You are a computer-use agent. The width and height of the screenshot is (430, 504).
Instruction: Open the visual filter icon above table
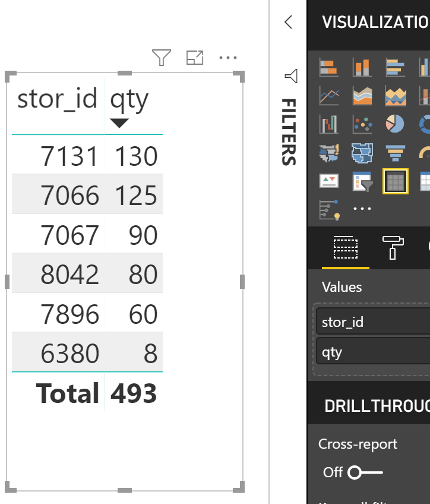pyautogui.click(x=162, y=58)
